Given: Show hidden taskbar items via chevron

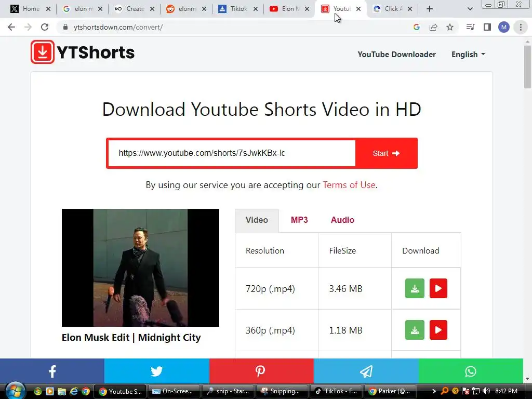Looking at the screenshot, I should click(434, 391).
